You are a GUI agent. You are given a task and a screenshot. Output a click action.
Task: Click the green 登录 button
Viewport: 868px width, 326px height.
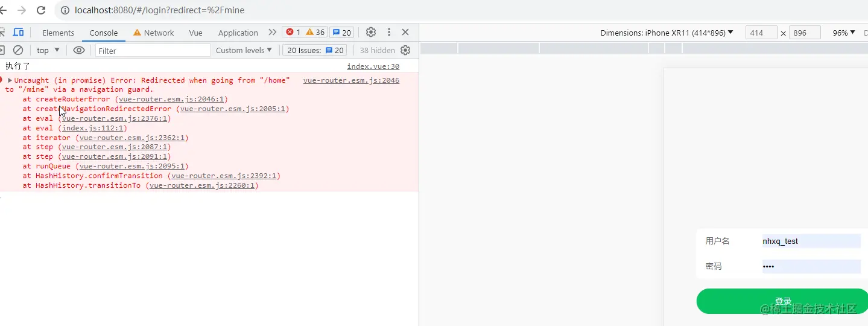point(782,301)
